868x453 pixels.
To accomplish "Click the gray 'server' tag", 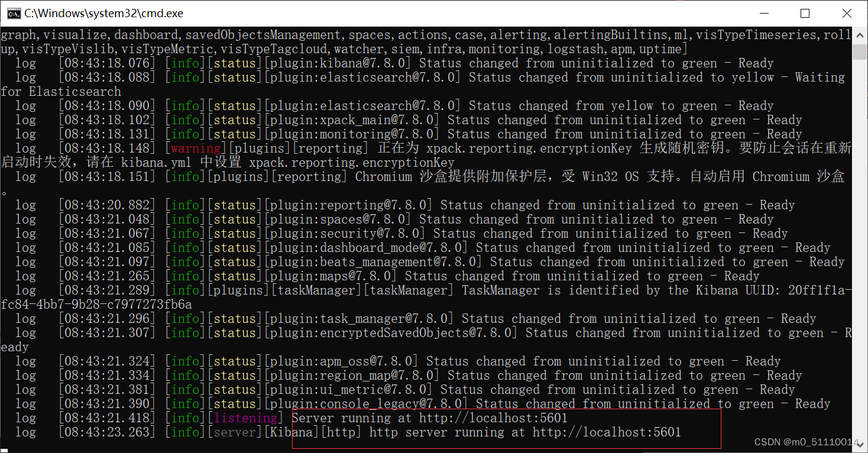I will (x=235, y=432).
